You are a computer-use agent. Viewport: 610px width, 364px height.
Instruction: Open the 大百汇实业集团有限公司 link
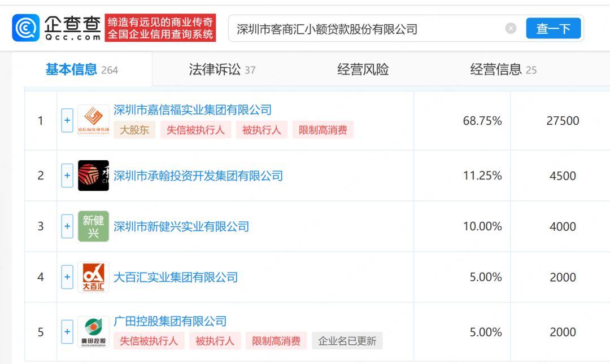point(176,277)
